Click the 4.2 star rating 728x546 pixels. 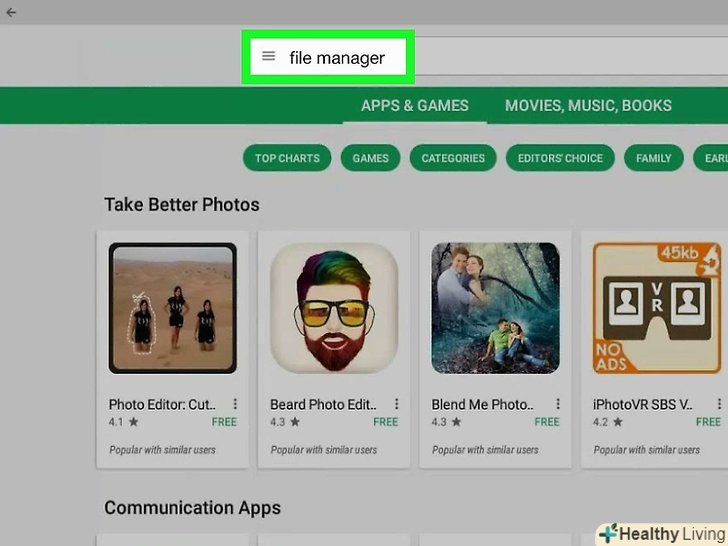[x=608, y=422]
